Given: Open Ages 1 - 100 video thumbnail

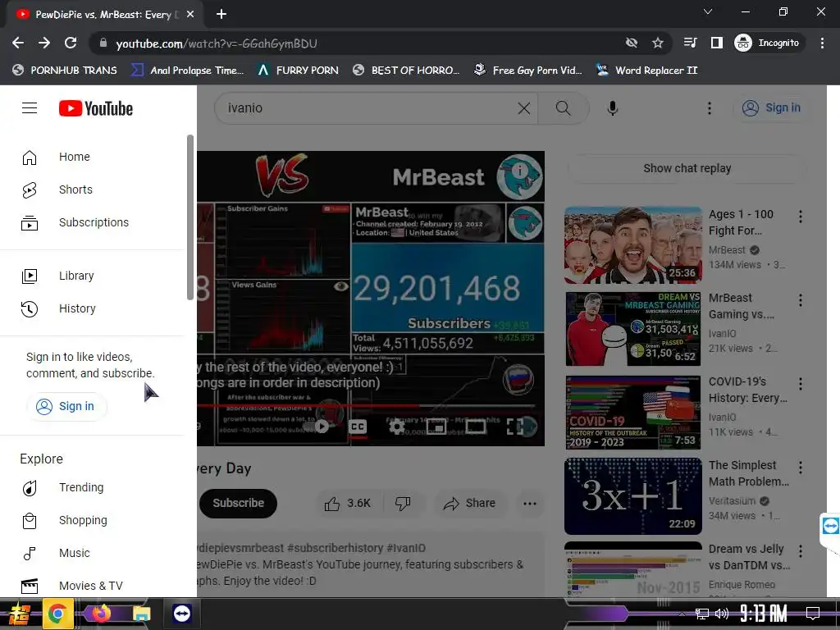Looking at the screenshot, I should click(632, 245).
